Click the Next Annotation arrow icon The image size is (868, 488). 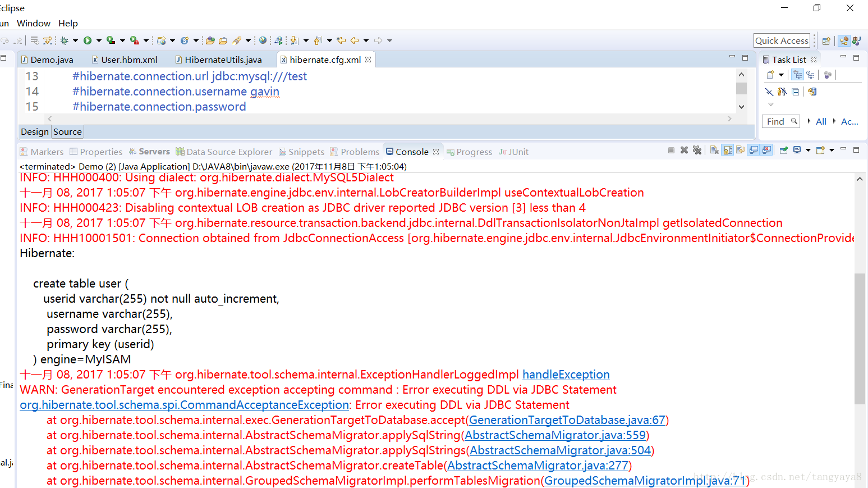[x=294, y=40]
